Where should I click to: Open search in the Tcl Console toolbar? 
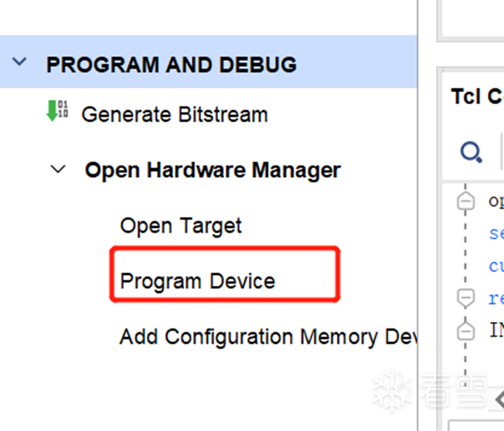click(471, 152)
